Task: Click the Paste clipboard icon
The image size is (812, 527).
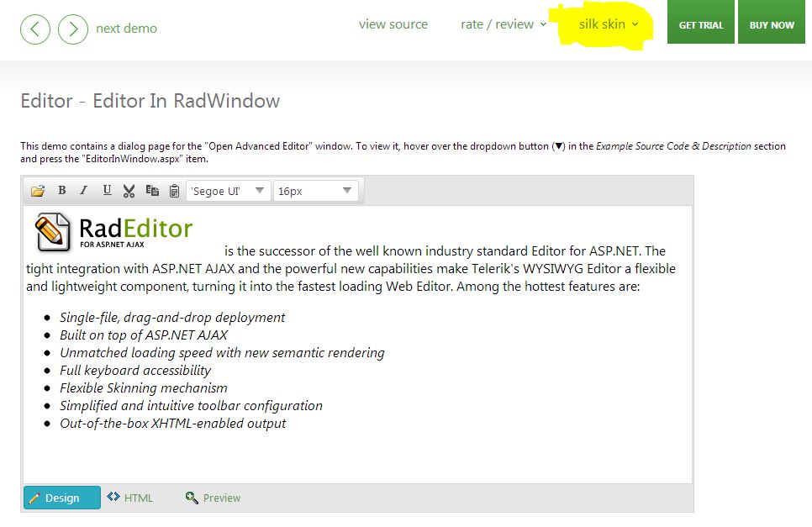Action: (x=175, y=191)
